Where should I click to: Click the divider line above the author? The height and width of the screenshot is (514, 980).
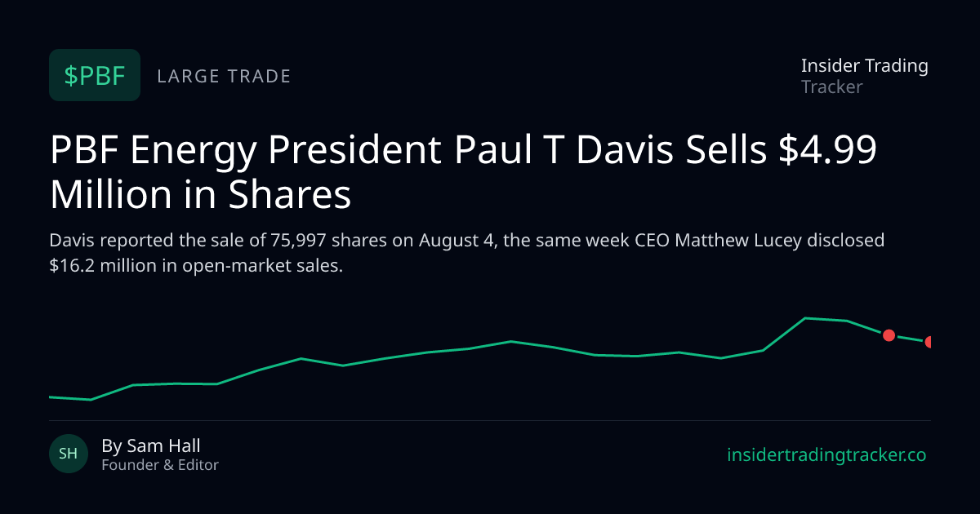pyautogui.click(x=490, y=420)
